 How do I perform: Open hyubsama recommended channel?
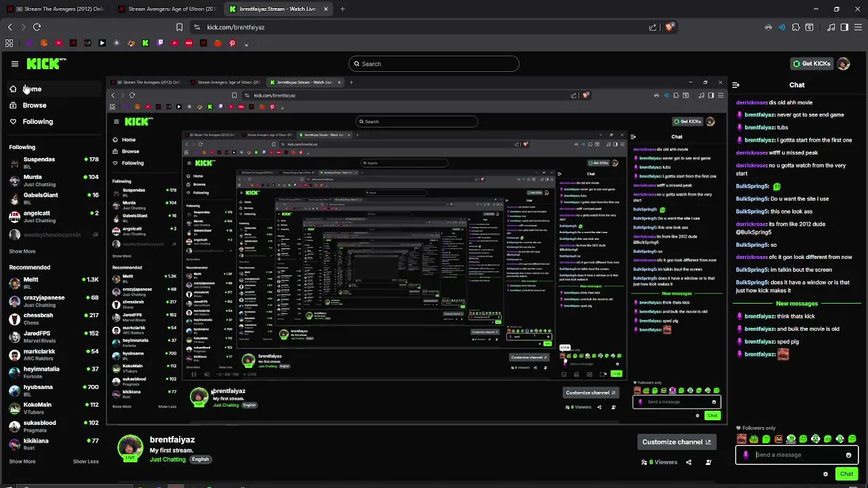53,390
